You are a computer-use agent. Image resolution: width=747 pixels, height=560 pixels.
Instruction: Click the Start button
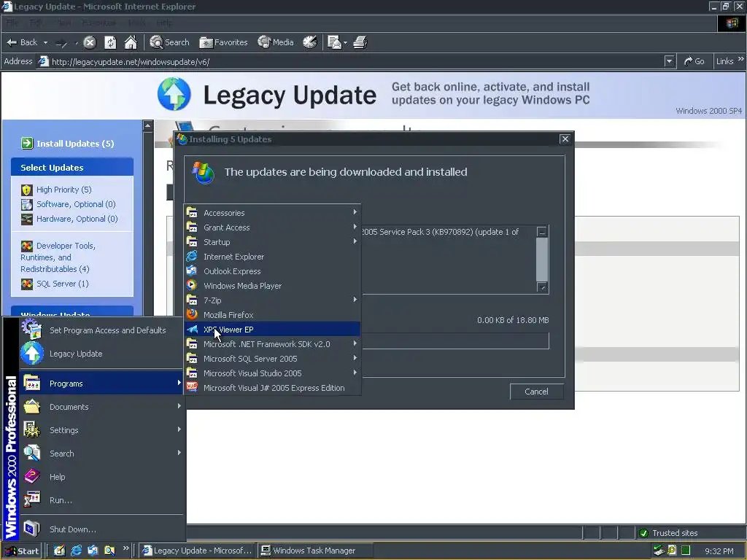[22, 551]
